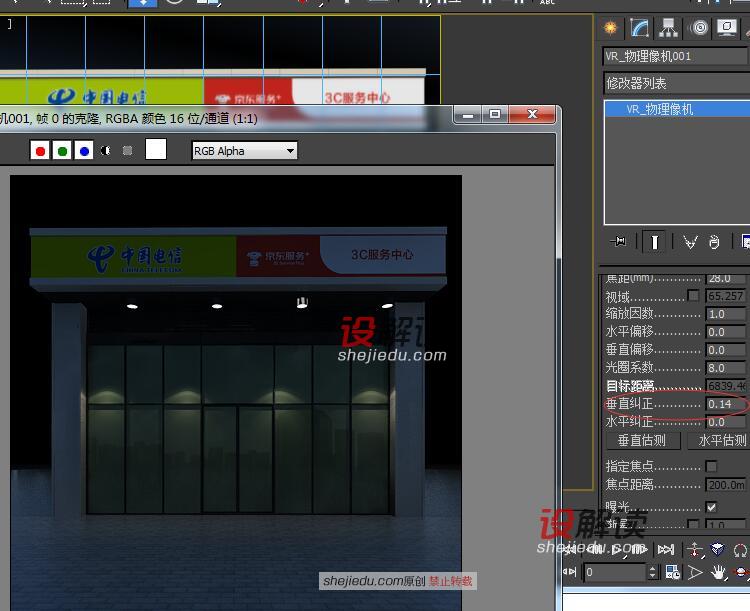Display alpha channel in frame buffer
The height and width of the screenshot is (611, 750).
click(106, 151)
